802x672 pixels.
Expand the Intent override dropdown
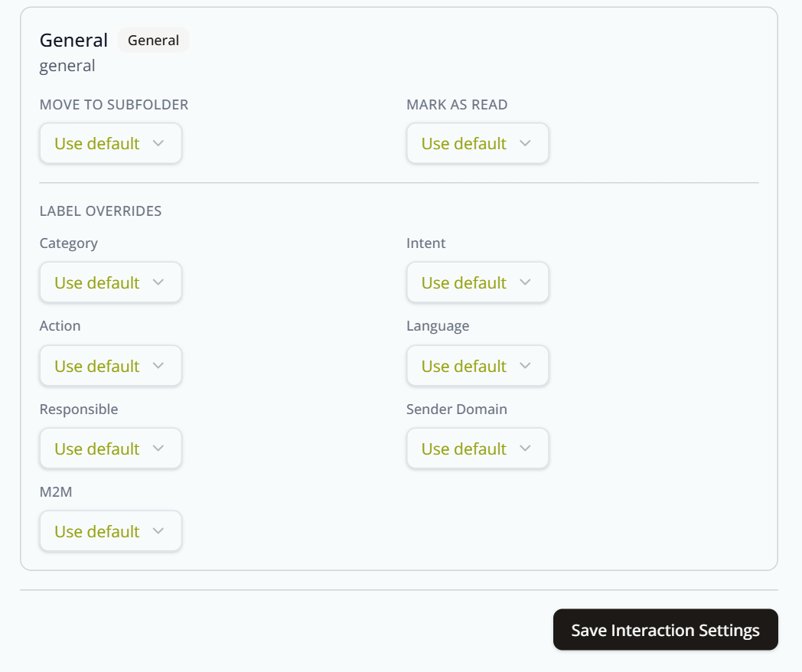478,282
